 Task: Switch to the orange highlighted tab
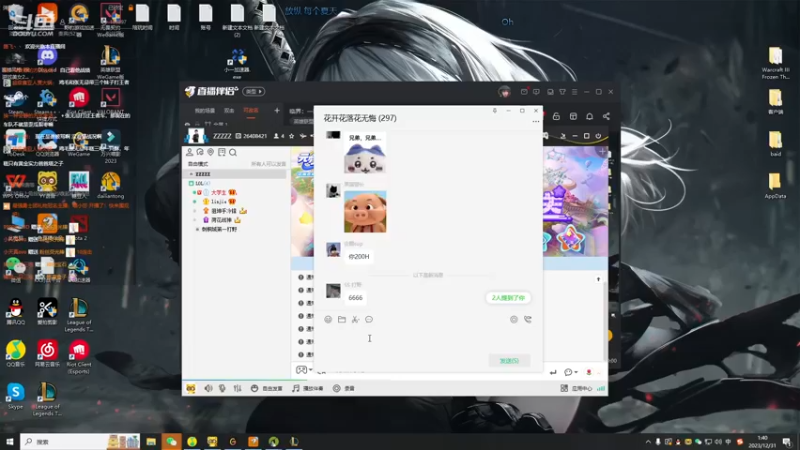[251, 110]
